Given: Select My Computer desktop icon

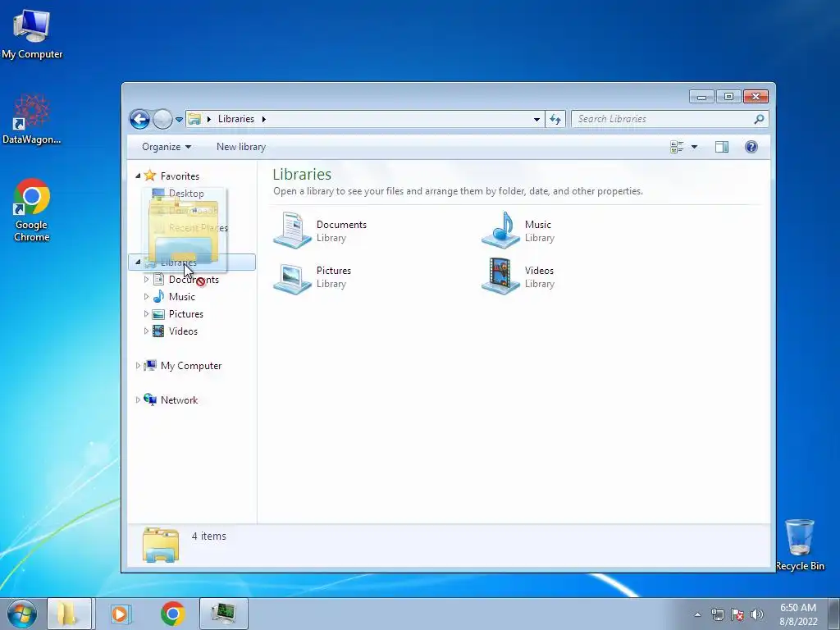Looking at the screenshot, I should pos(32,33).
